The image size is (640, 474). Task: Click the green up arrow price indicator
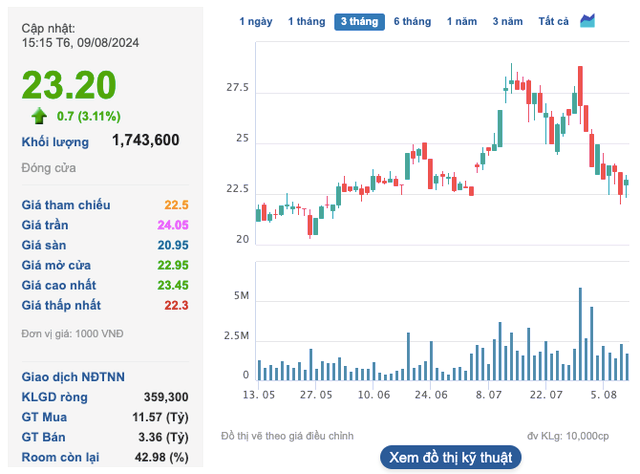(40, 116)
